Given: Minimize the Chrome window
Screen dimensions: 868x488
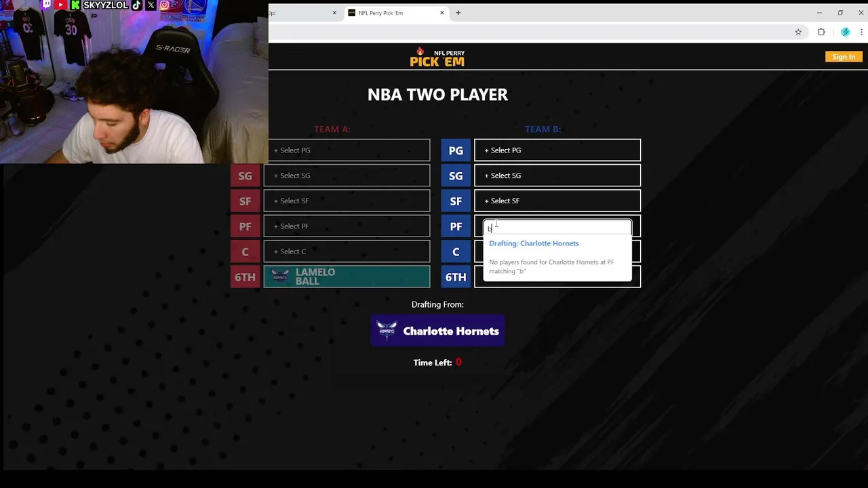Looking at the screenshot, I should (819, 13).
